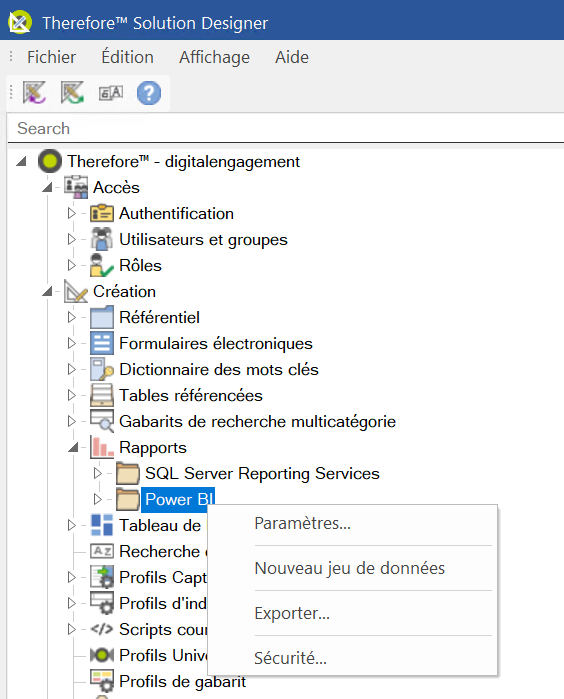Expand the Dictionnaire des mots clés node

71,369
